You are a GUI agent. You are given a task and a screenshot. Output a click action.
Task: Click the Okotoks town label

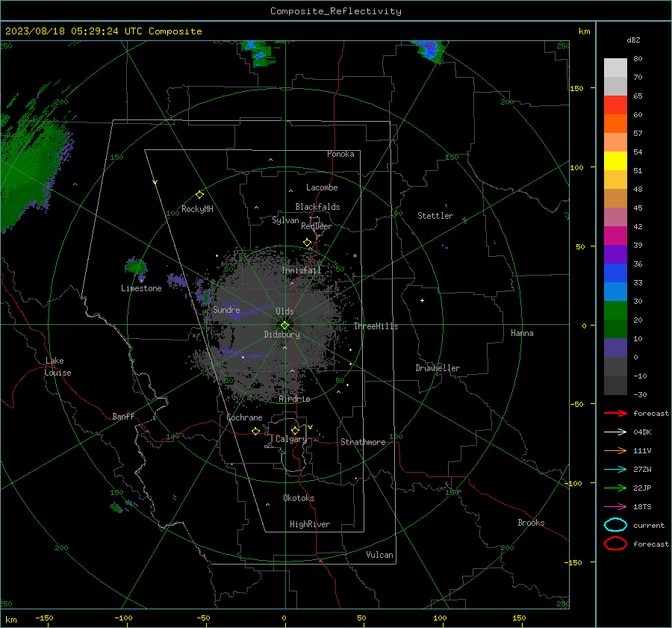[299, 497]
